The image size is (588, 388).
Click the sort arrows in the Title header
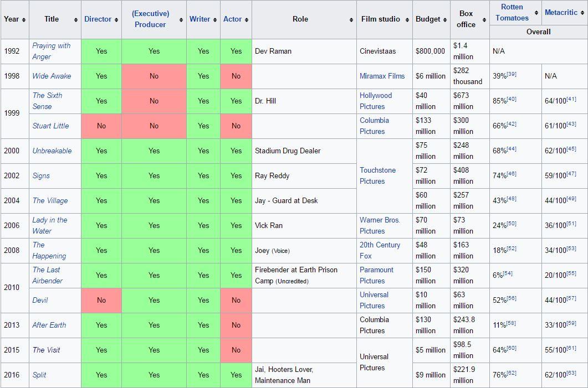pos(76,19)
